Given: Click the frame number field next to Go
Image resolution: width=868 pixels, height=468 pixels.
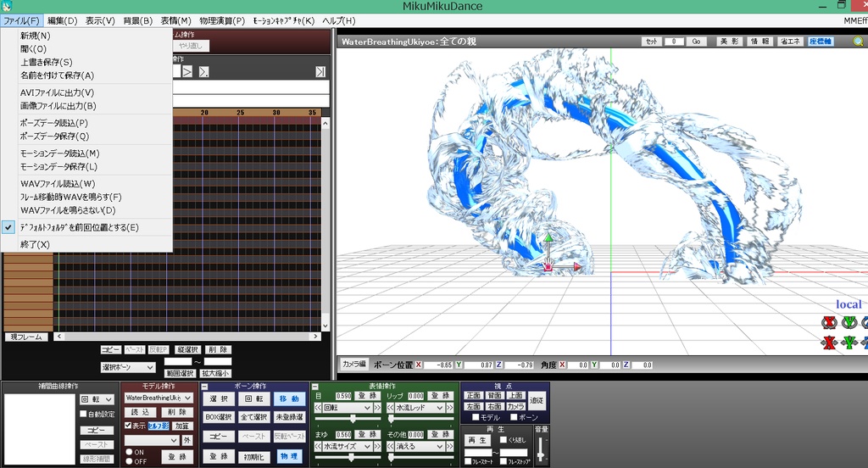Looking at the screenshot, I should tap(674, 42).
